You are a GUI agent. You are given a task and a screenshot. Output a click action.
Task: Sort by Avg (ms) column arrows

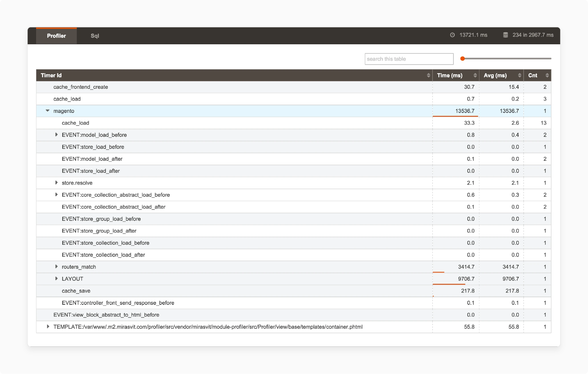(x=520, y=75)
